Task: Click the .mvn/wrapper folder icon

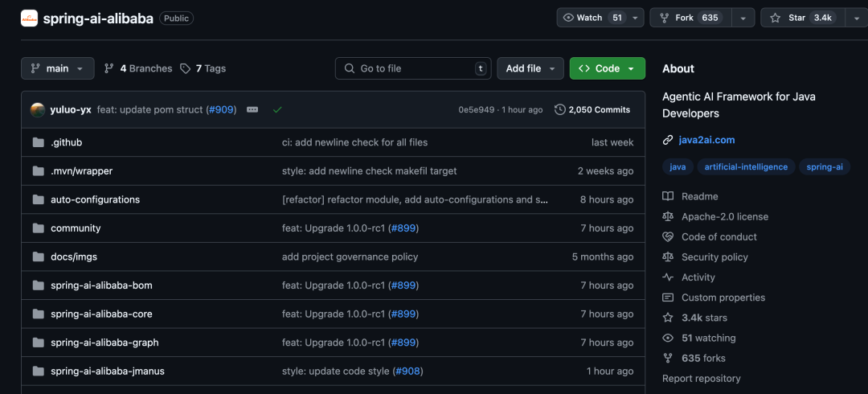Action: click(x=39, y=170)
